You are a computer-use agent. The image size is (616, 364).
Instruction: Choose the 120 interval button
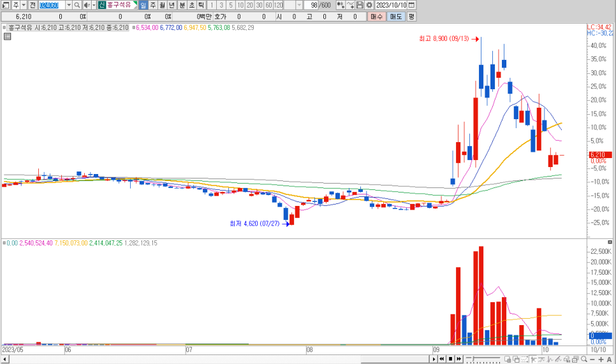[278, 5]
